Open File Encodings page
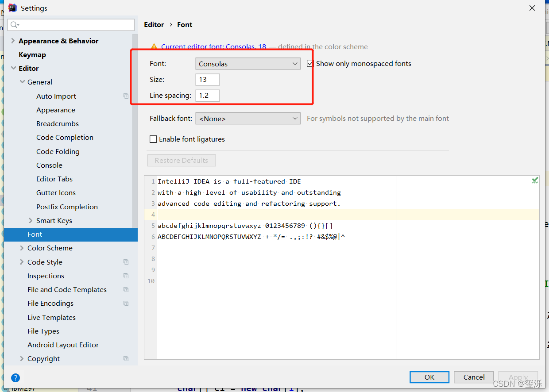Viewport: 549px width, 392px height. [50, 303]
